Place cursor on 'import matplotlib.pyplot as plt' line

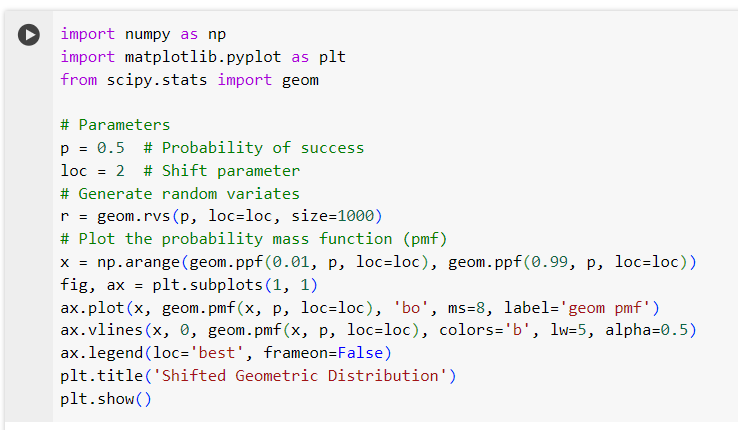pos(203,57)
